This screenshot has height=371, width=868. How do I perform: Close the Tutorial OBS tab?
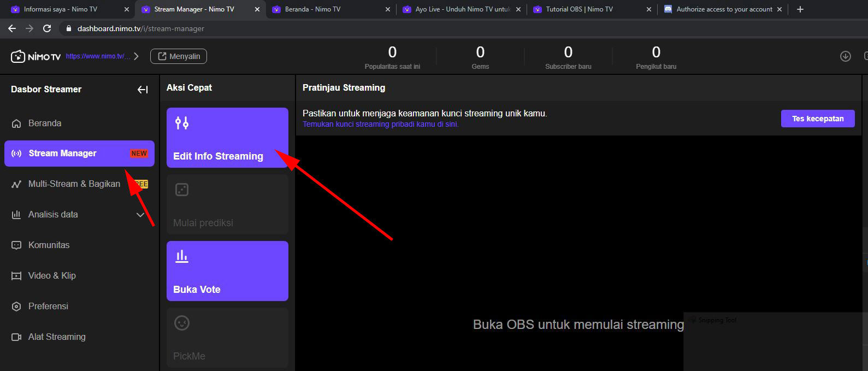tap(649, 9)
